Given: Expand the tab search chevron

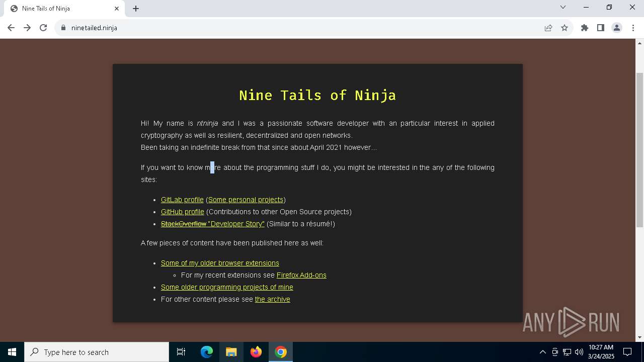Looking at the screenshot, I should [x=563, y=7].
